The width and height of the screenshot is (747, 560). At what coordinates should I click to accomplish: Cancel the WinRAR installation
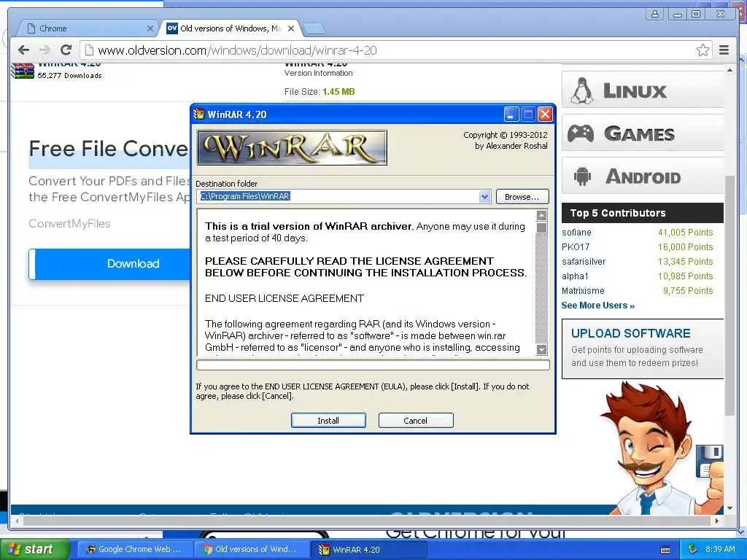[415, 421]
